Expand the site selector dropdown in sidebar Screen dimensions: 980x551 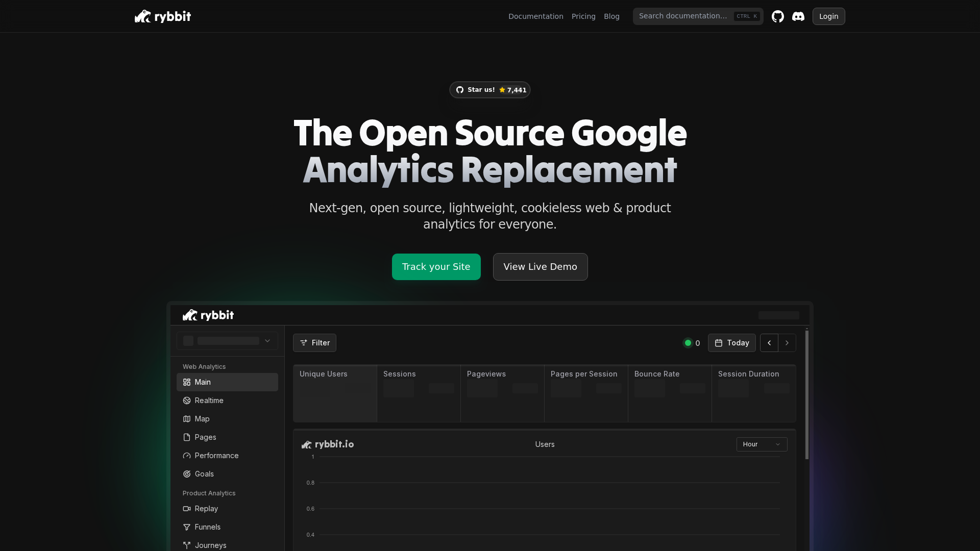click(227, 341)
